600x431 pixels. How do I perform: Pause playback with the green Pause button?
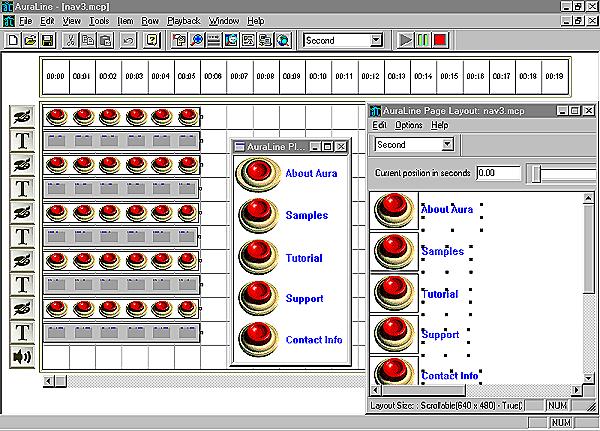click(423, 40)
